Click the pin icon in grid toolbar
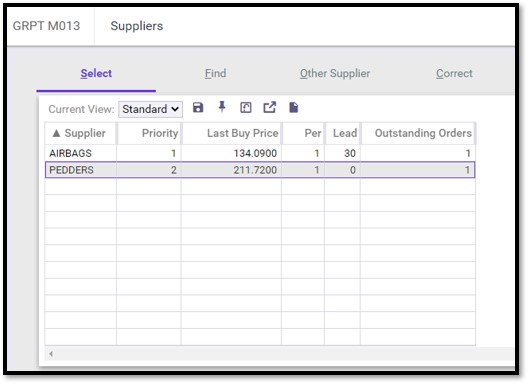Image resolution: width=528 pixels, height=384 pixels. [222, 107]
